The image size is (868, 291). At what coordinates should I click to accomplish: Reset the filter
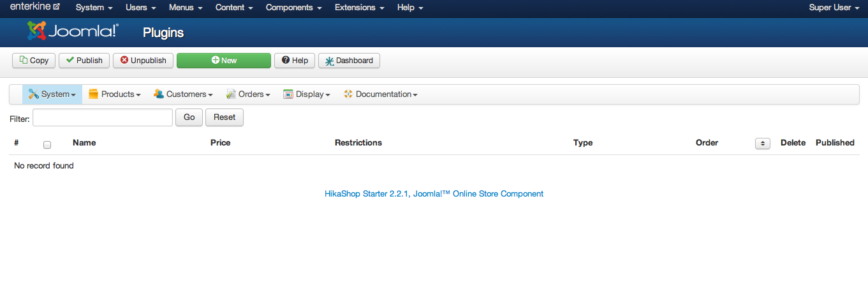pos(224,117)
